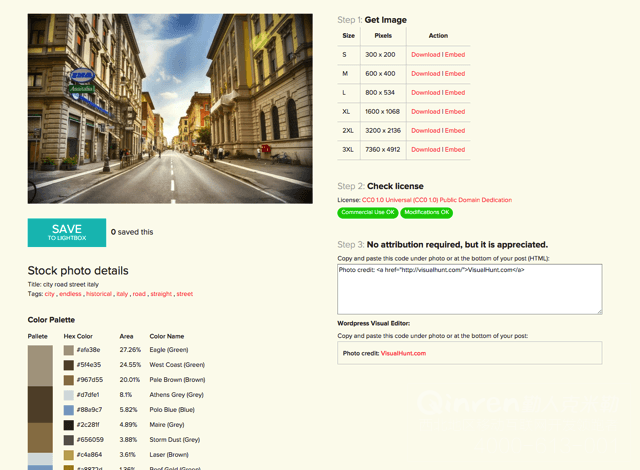Download the L 800 x 534 image
The image size is (640, 470).
[x=425, y=93]
